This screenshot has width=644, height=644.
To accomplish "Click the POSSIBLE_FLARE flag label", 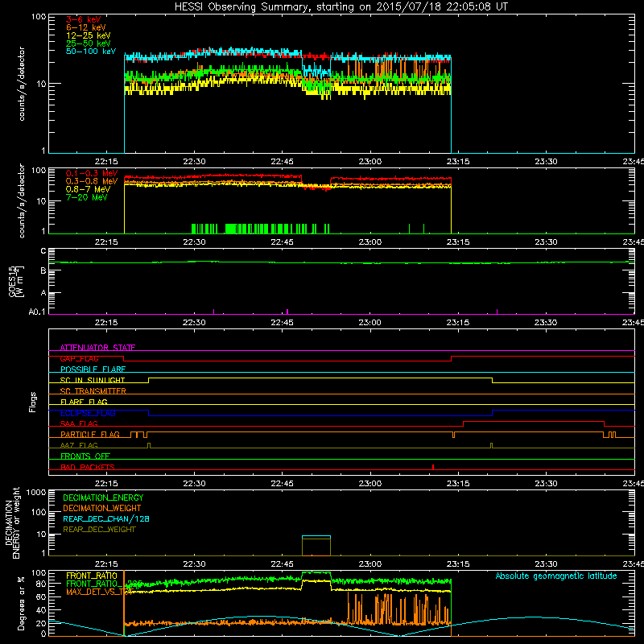I will (93, 369).
